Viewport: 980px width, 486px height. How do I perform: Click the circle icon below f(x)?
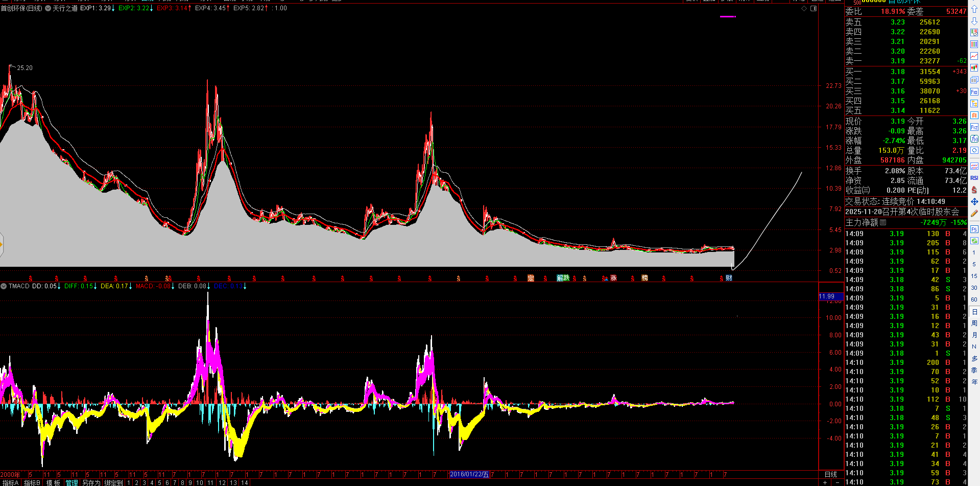974,150
